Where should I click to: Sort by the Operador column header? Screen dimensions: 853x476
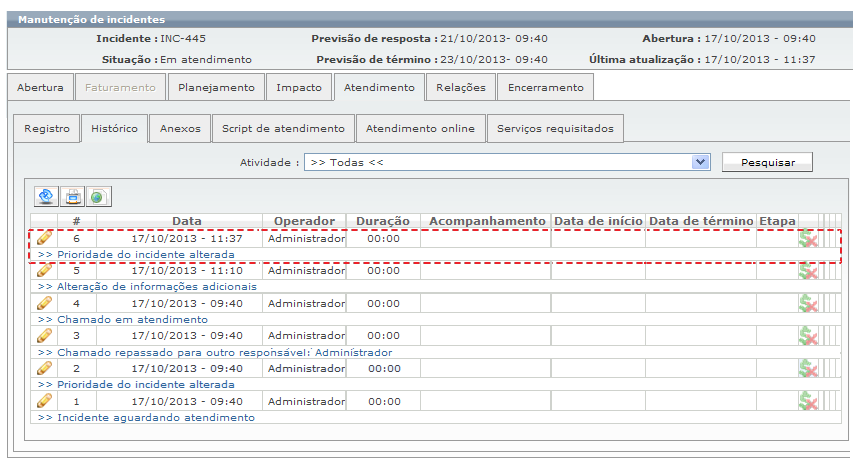coord(304,221)
